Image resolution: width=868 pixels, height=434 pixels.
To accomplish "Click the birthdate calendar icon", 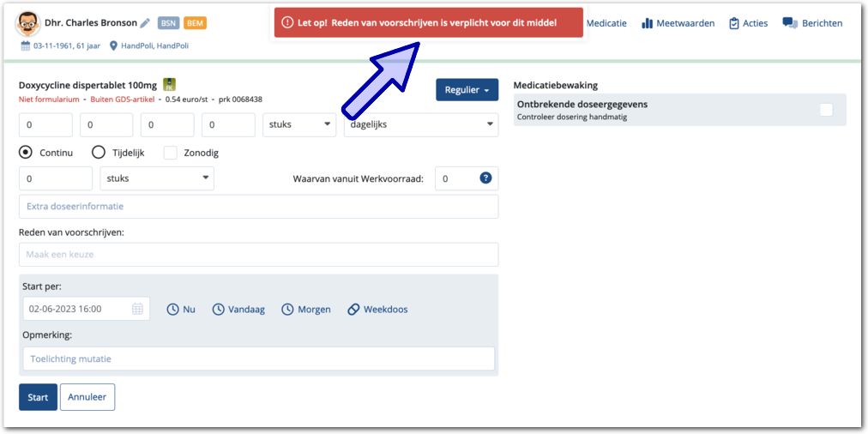I will 25,45.
